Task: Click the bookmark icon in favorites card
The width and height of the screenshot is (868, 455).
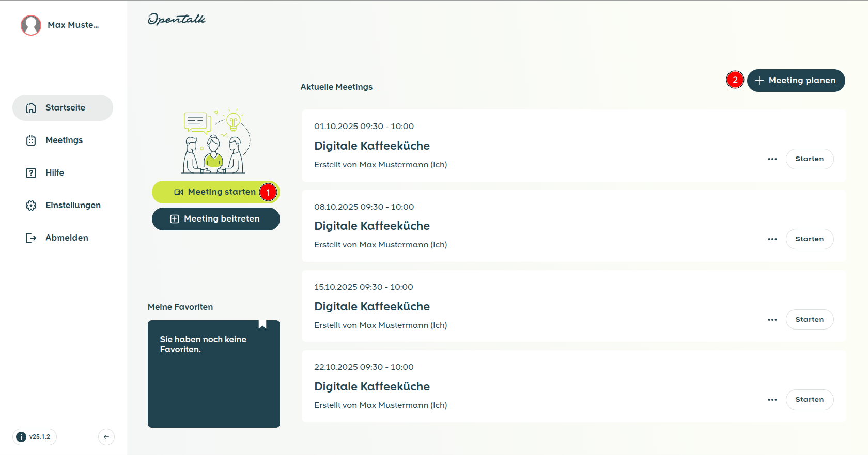Action: [262, 324]
